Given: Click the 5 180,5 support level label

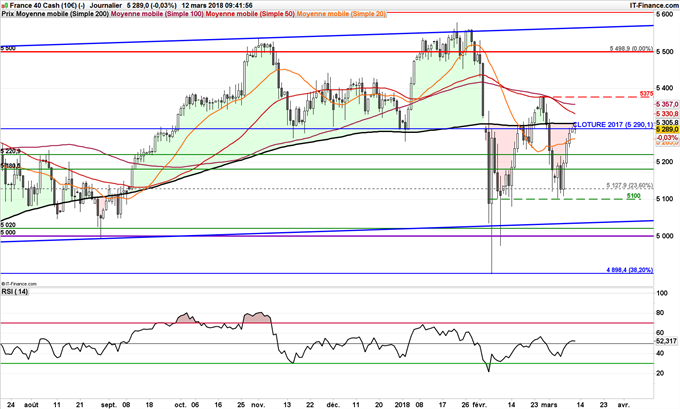Looking at the screenshot, I should 10,166.
